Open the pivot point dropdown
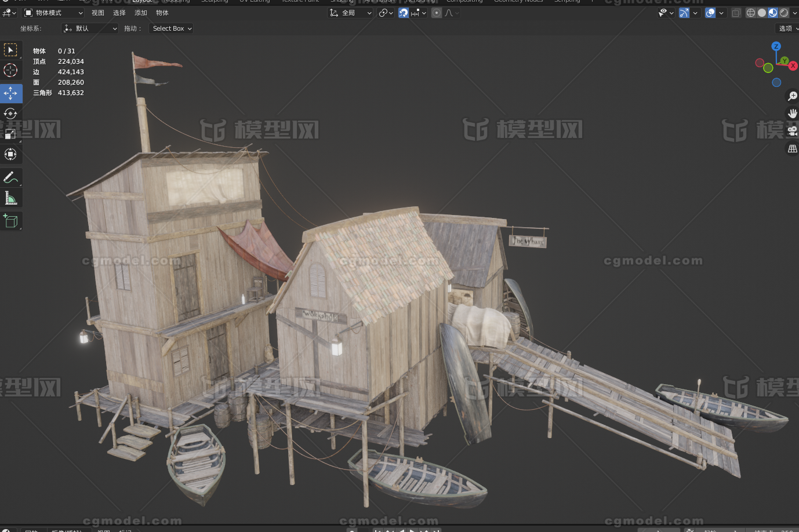 (x=386, y=13)
